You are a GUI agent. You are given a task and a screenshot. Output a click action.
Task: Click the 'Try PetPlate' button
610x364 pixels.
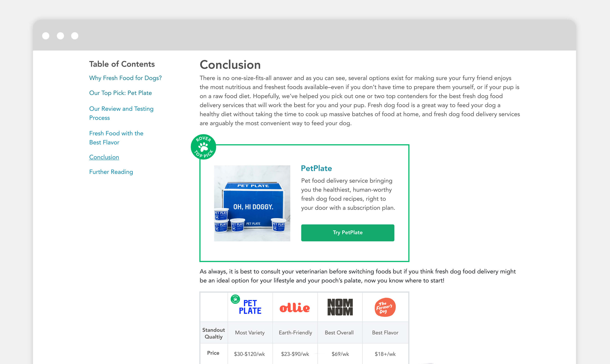(347, 233)
